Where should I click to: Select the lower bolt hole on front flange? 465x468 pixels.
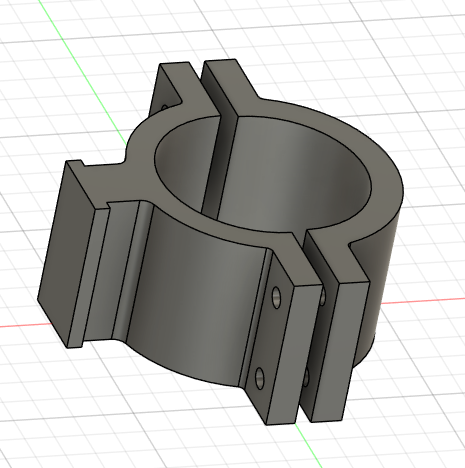[x=259, y=378]
